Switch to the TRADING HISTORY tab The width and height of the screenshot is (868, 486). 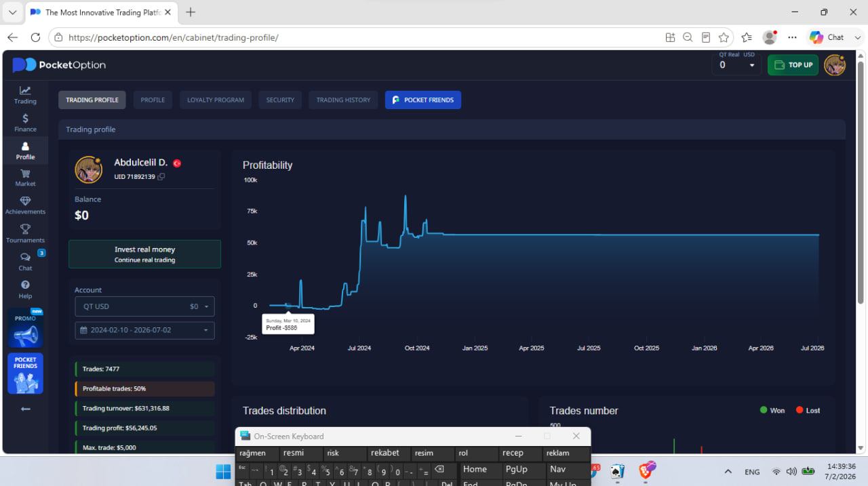(343, 100)
